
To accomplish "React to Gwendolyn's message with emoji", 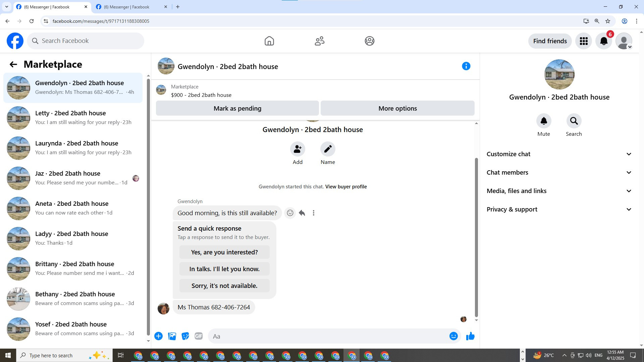I will (x=290, y=213).
